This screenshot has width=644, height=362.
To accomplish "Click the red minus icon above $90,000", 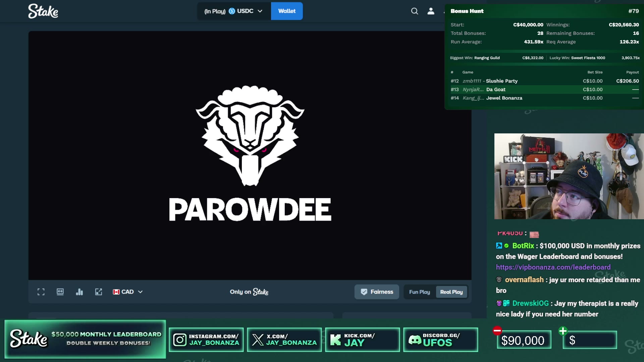I will 497,331.
